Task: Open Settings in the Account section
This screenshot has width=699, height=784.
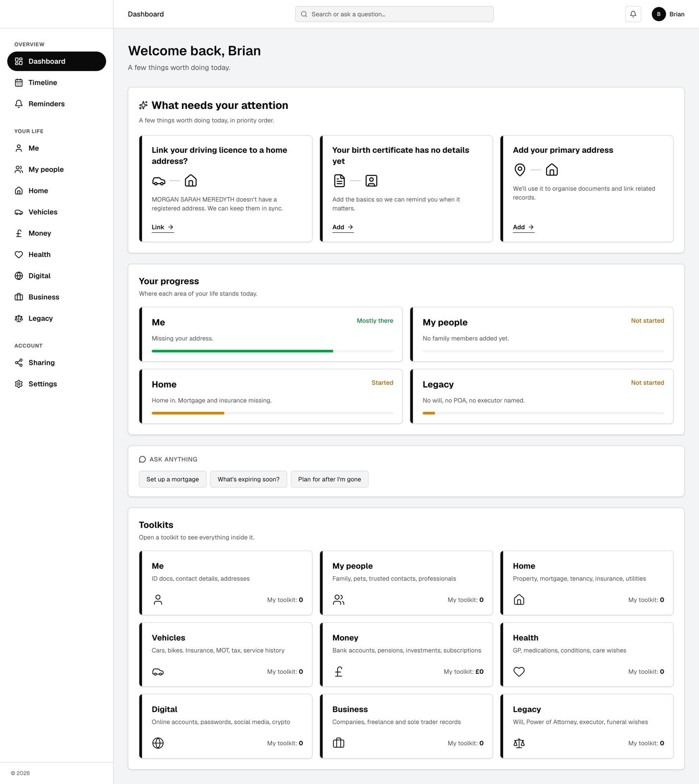Action: tap(57, 384)
